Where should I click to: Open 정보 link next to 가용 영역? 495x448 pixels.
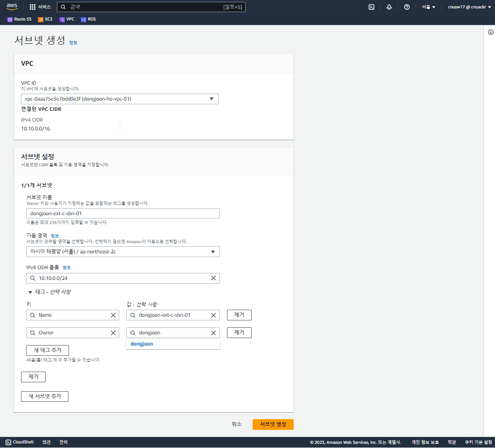coord(55,236)
